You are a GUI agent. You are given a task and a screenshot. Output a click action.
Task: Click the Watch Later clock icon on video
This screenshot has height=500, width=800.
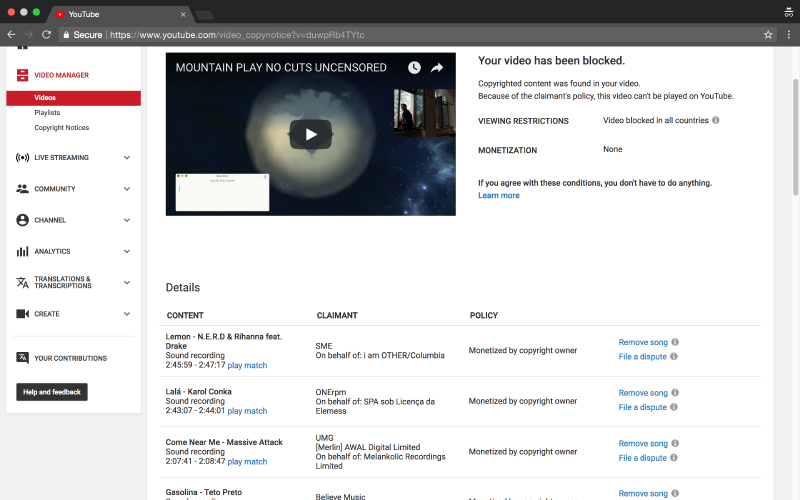[414, 67]
